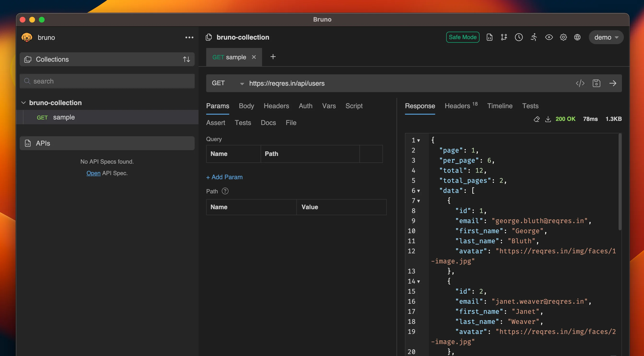Click the "janet.weaver@reqres.in" email value
The height and width of the screenshot is (356, 644).
(540, 302)
